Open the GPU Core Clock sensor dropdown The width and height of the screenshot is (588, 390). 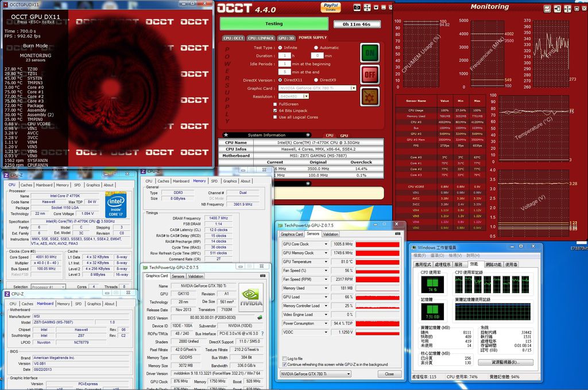[326, 244]
